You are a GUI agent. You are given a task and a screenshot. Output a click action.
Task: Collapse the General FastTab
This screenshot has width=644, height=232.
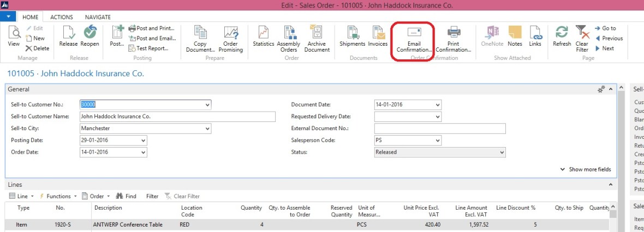click(x=610, y=89)
